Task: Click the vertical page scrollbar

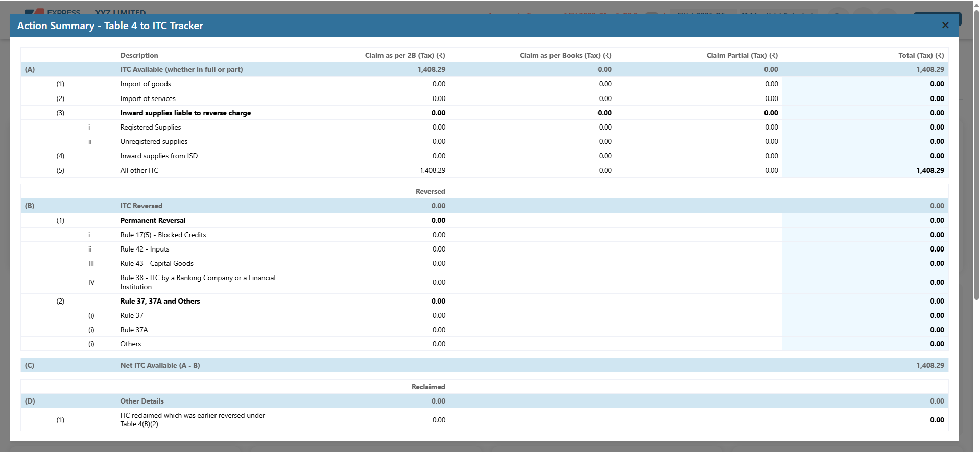Action: [x=976, y=153]
